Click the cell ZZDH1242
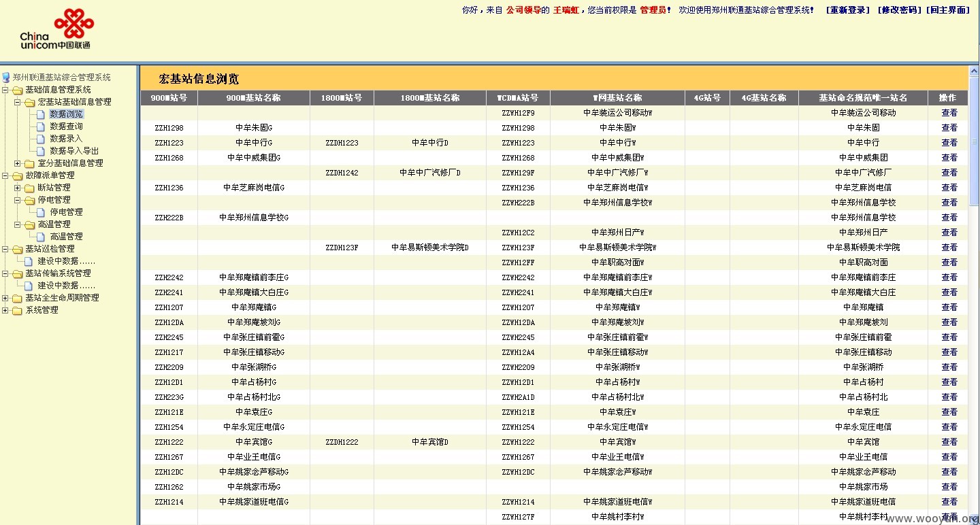The height and width of the screenshot is (525, 980). (x=342, y=173)
